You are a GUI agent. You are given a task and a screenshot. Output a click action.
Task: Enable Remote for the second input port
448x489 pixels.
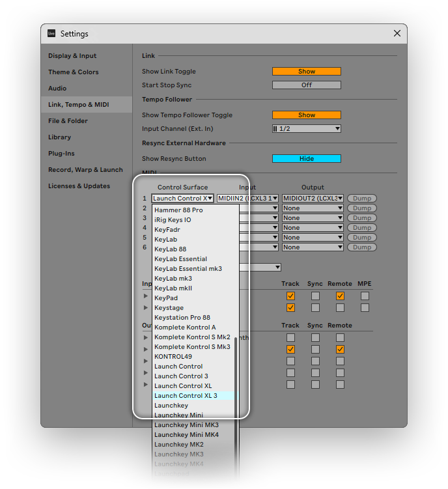[x=340, y=308]
